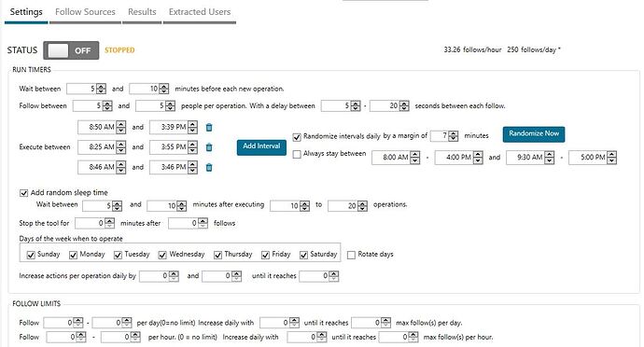Viewport: 644px width, 347px height.
Task: Adjust the 3:39 PM end time spinner
Action: [x=174, y=127]
